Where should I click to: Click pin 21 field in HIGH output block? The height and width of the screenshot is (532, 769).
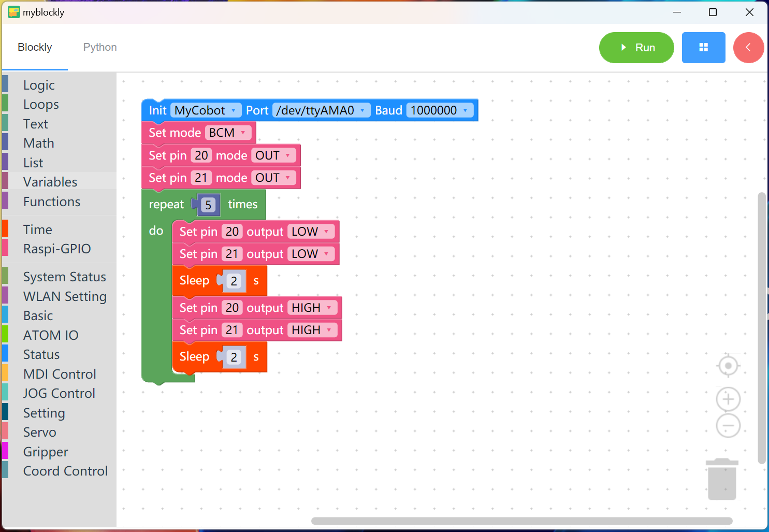(x=232, y=330)
